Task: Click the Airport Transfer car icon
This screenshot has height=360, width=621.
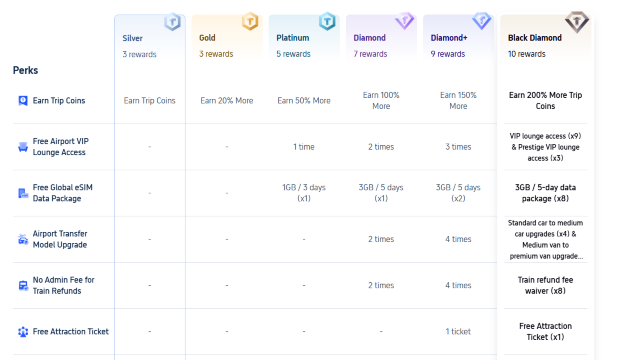Action: coord(23,239)
